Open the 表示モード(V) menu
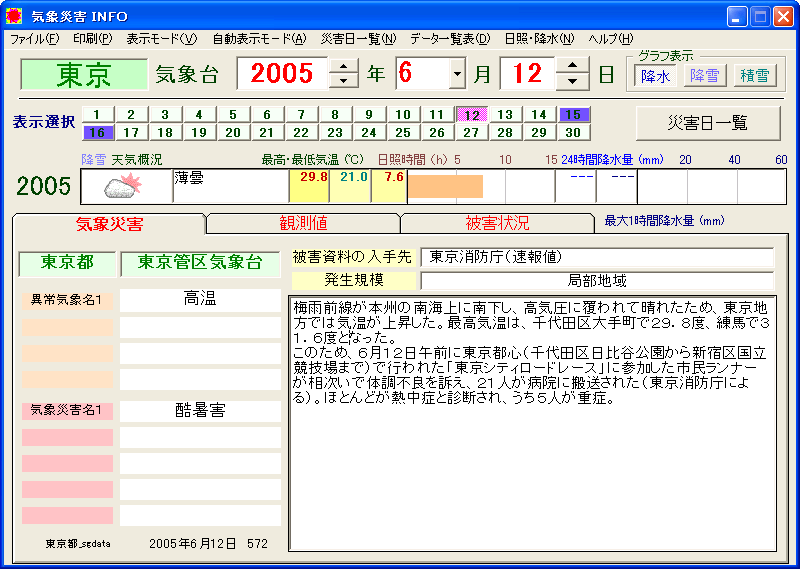Image resolution: width=800 pixels, height=569 pixels. click(161, 39)
